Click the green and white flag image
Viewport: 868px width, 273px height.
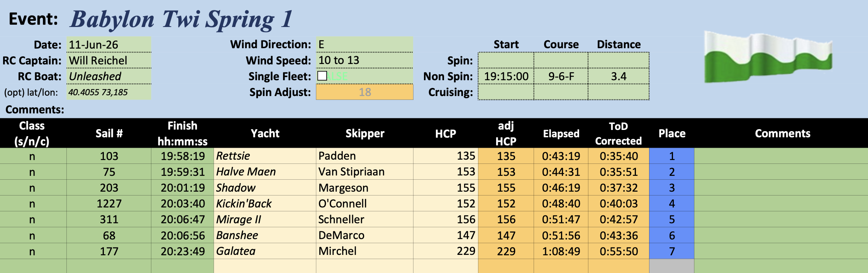pos(768,57)
